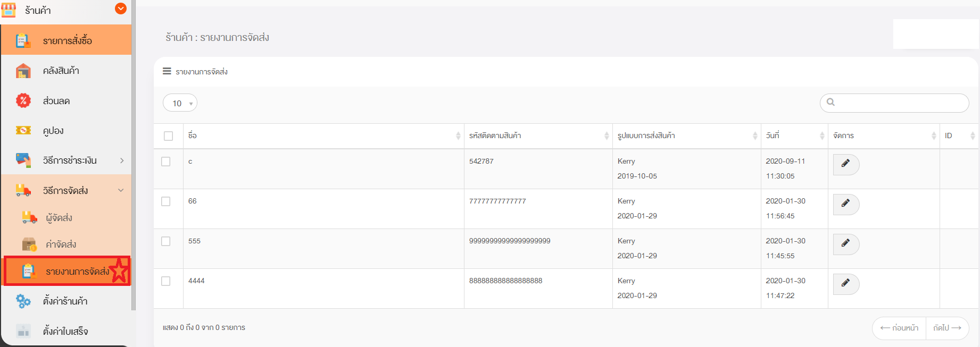Image resolution: width=980 pixels, height=347 pixels.
Task: Edit row c with pencil button
Action: pyautogui.click(x=846, y=164)
